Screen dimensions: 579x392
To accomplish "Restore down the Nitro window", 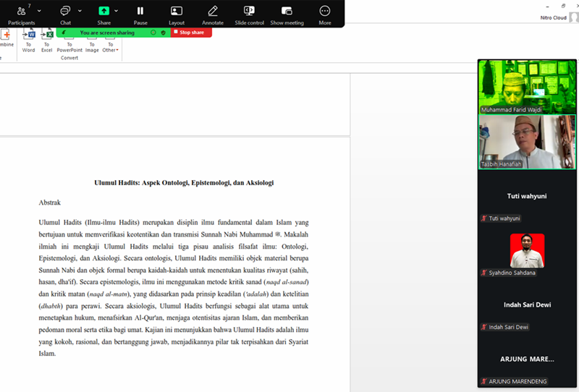I will pos(563,6).
